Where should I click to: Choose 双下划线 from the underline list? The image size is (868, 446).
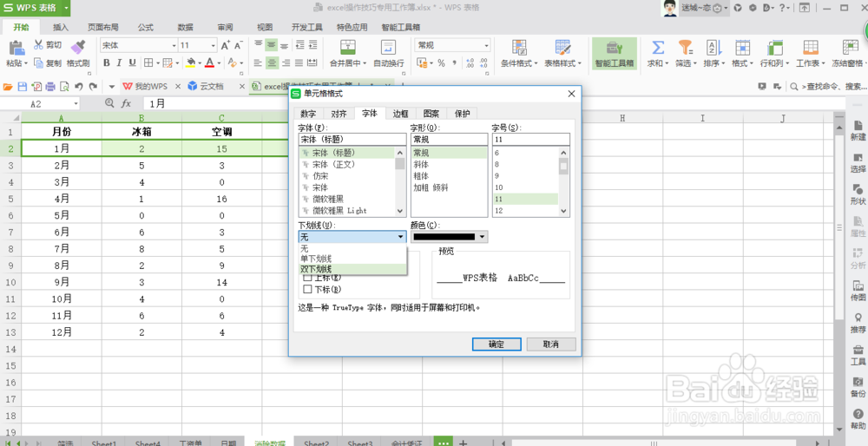[352, 269]
